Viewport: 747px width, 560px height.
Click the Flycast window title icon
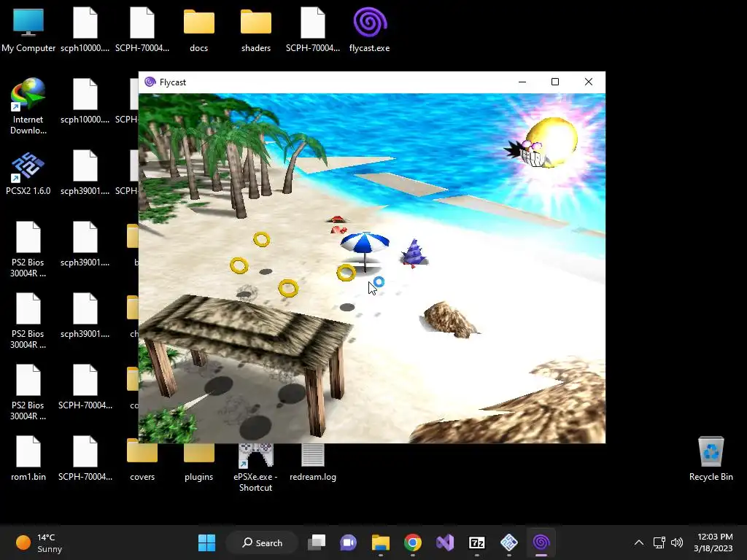(x=150, y=82)
